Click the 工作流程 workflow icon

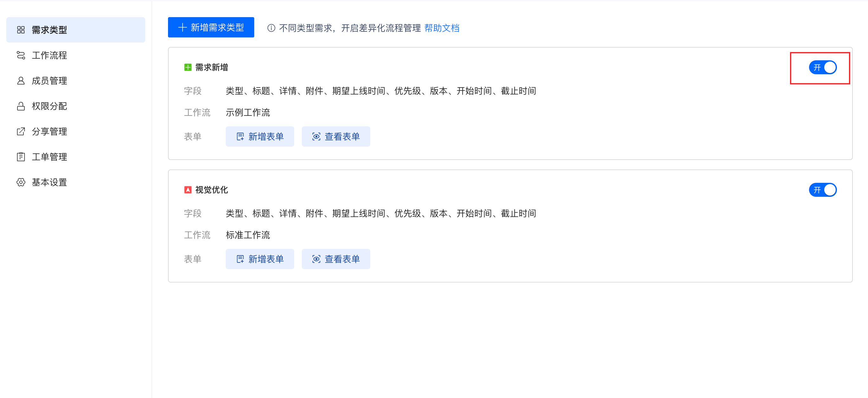point(21,55)
